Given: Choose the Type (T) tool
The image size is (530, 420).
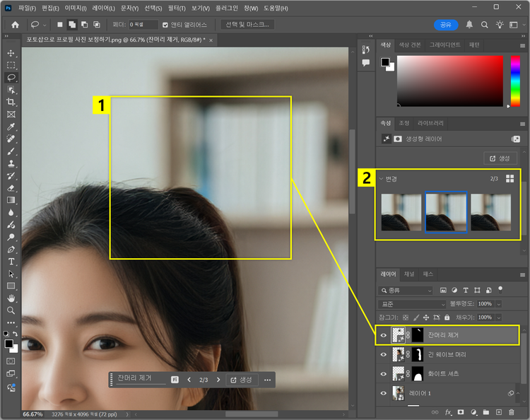Looking at the screenshot, I should 11,262.
